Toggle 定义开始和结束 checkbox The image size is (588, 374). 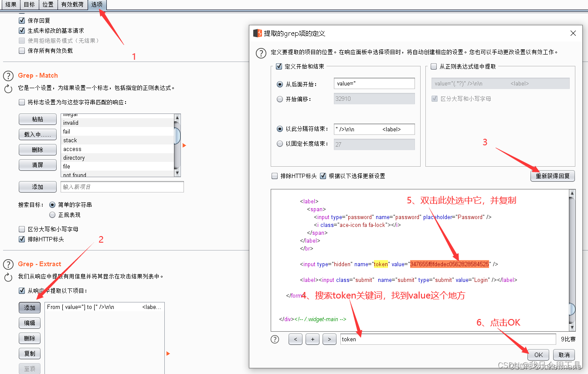point(279,66)
